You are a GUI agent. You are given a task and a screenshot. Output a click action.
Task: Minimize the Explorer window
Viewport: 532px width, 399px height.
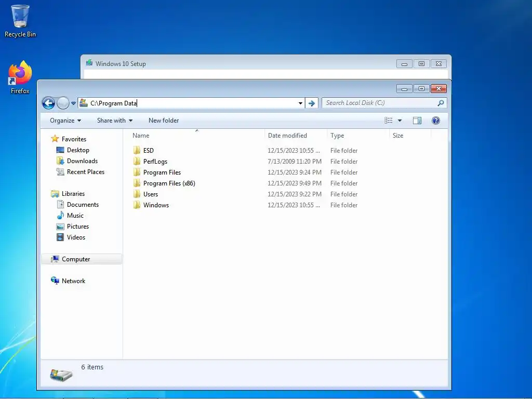click(404, 88)
